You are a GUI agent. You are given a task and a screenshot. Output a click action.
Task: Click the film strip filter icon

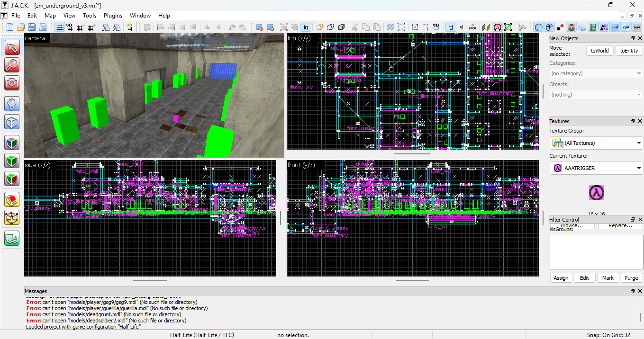point(593,27)
